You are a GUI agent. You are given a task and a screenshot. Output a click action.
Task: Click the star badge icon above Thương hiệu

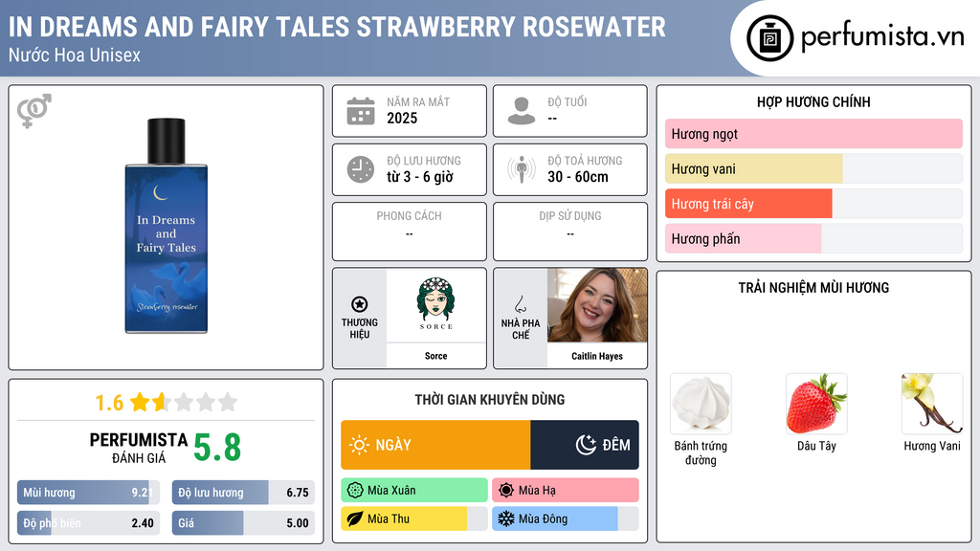(360, 304)
